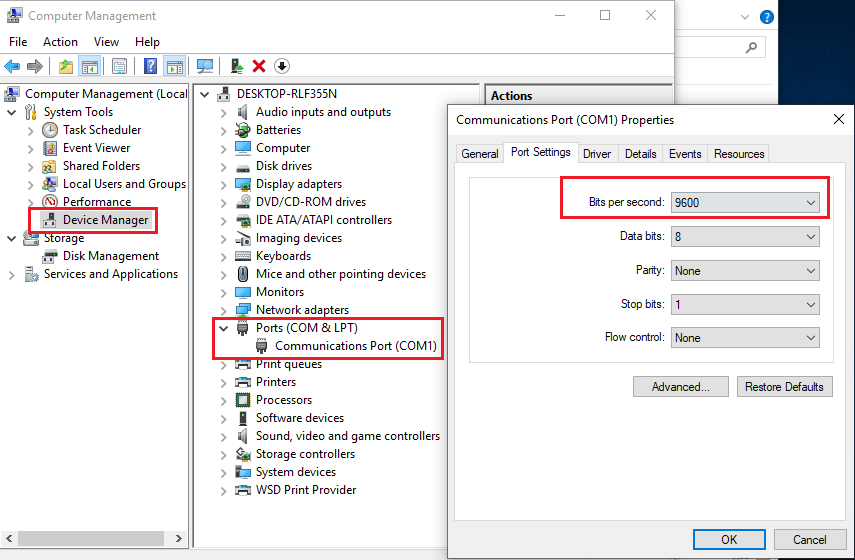Click the blue Back arrow in toolbar
Image resolution: width=855 pixels, height=560 pixels.
(x=12, y=66)
